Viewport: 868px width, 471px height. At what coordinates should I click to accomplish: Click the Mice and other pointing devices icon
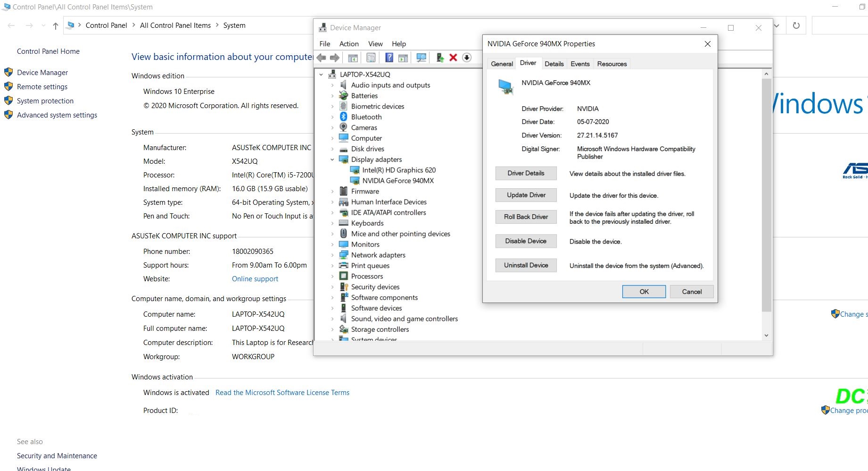coord(344,234)
